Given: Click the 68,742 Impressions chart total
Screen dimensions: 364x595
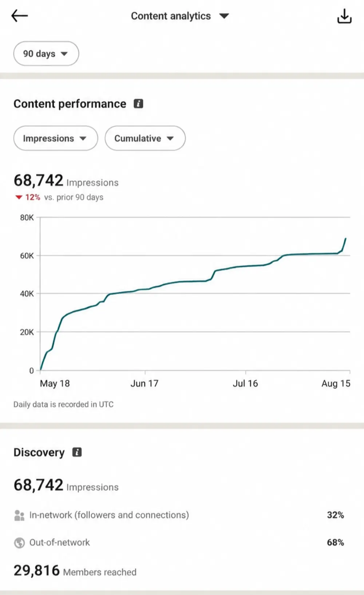Looking at the screenshot, I should point(66,181).
